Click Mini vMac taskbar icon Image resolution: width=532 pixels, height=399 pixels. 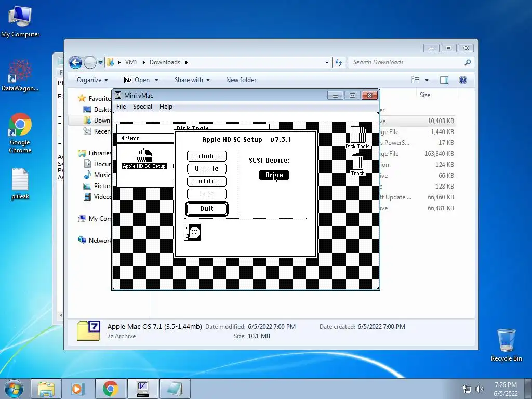click(x=142, y=389)
